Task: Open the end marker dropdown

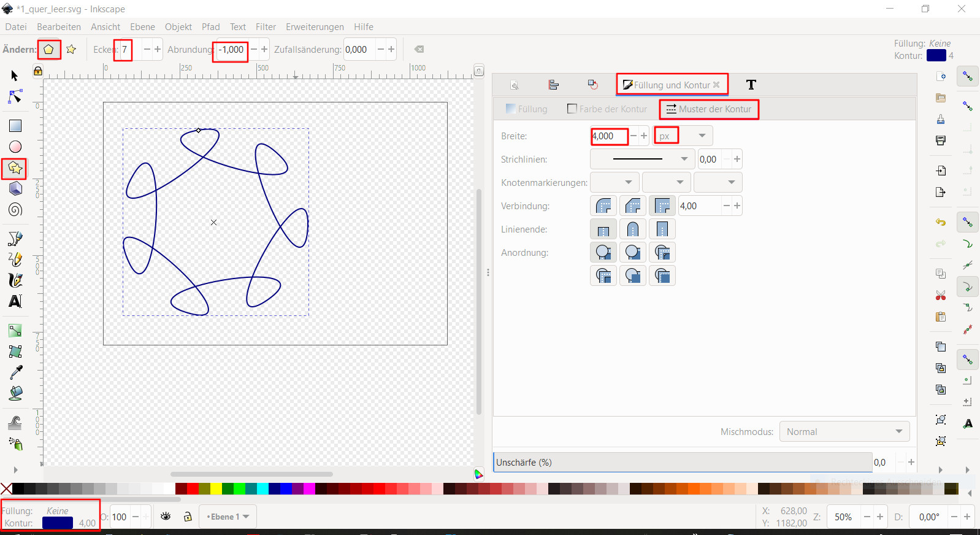Action: pos(718,182)
